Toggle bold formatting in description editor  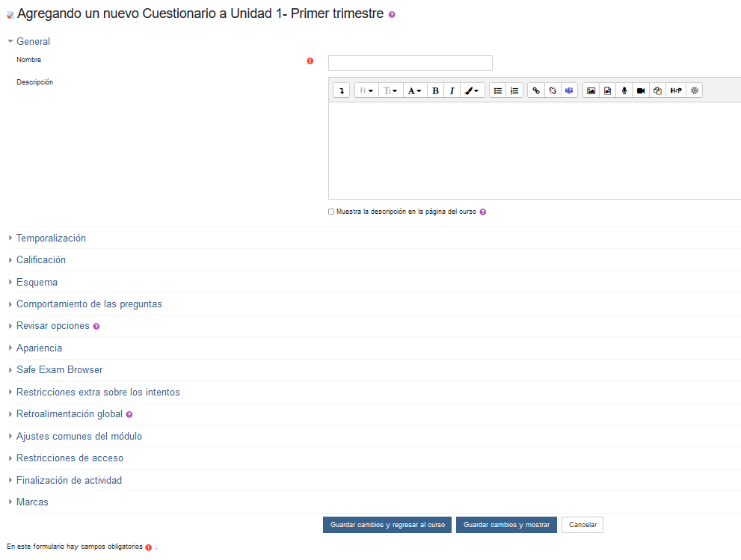[435, 90]
